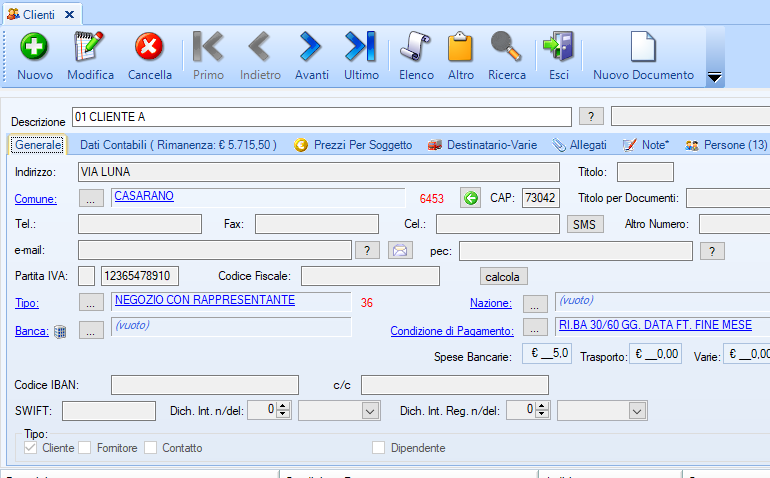Expand the Dich. Int. n/del dropdown

click(x=370, y=410)
